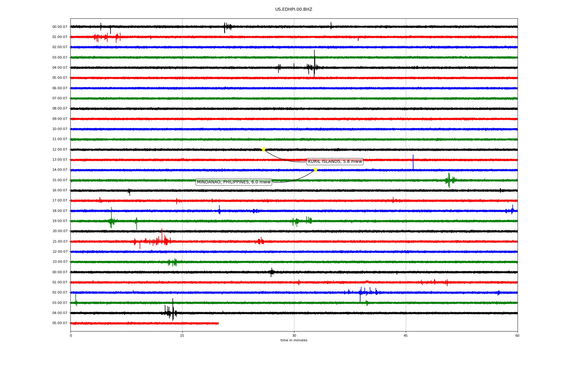588x368 pixels.
Task: Click the end of the partial last red trace
Action: point(218,323)
